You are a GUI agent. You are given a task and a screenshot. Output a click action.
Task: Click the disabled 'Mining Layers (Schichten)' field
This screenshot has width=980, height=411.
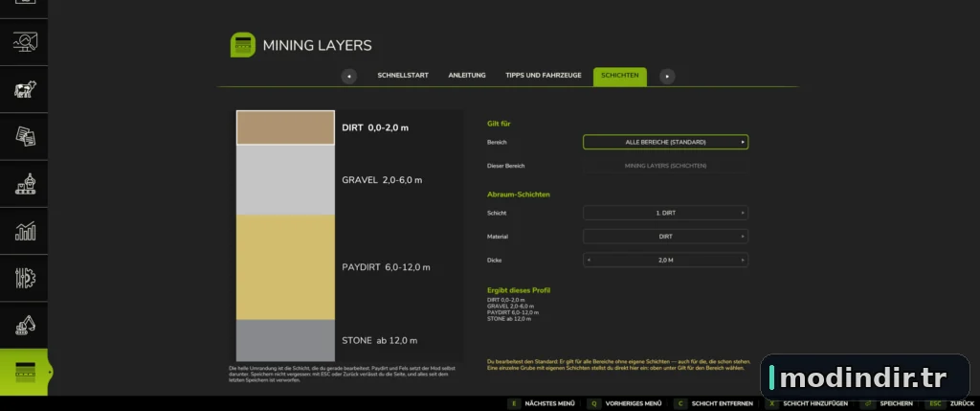click(666, 166)
